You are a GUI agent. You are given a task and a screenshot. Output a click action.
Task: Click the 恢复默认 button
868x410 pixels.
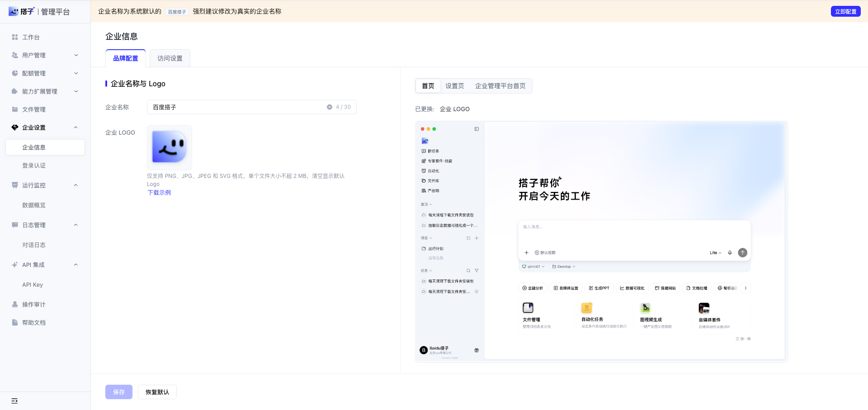pyautogui.click(x=157, y=392)
